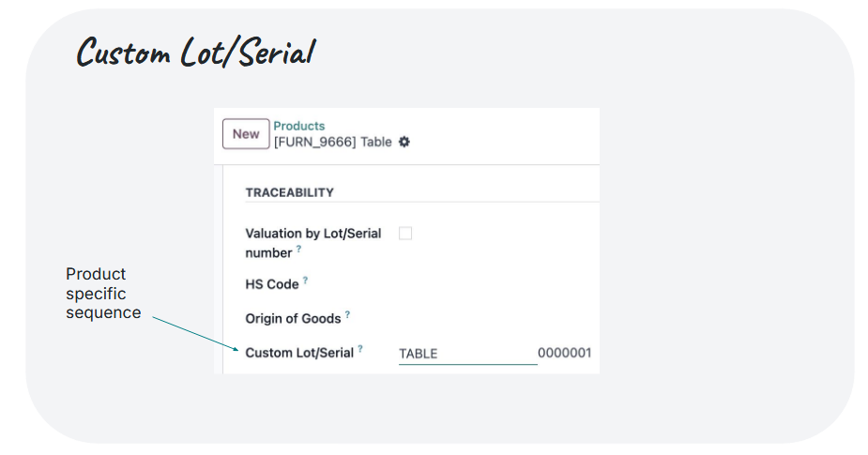Screen dimensions: 868x455
Task: Open the gear actions menu beside Table
Action: (404, 143)
